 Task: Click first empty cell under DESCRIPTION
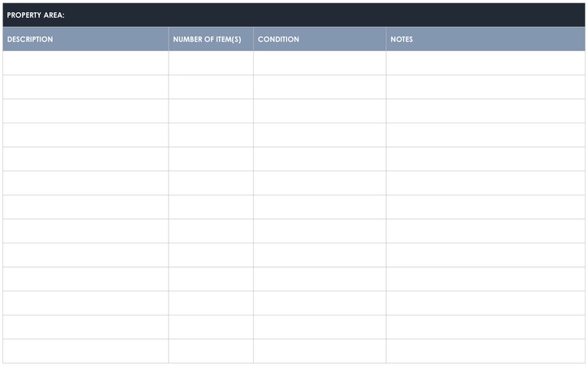pyautogui.click(x=85, y=63)
